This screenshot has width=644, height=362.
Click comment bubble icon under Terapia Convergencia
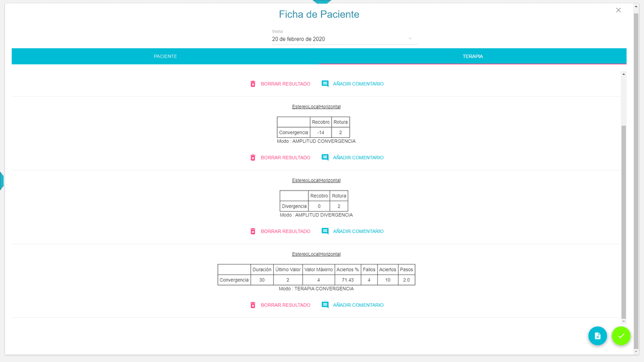pos(325,305)
